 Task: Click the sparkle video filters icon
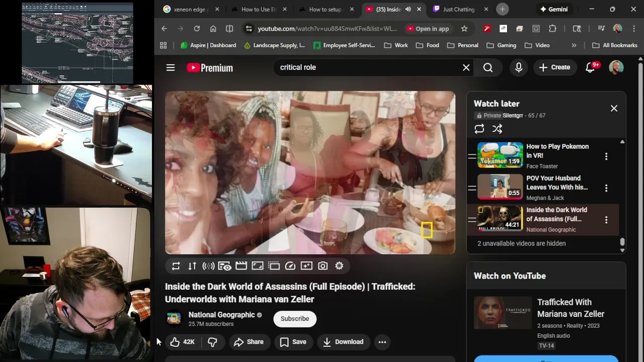point(306,266)
